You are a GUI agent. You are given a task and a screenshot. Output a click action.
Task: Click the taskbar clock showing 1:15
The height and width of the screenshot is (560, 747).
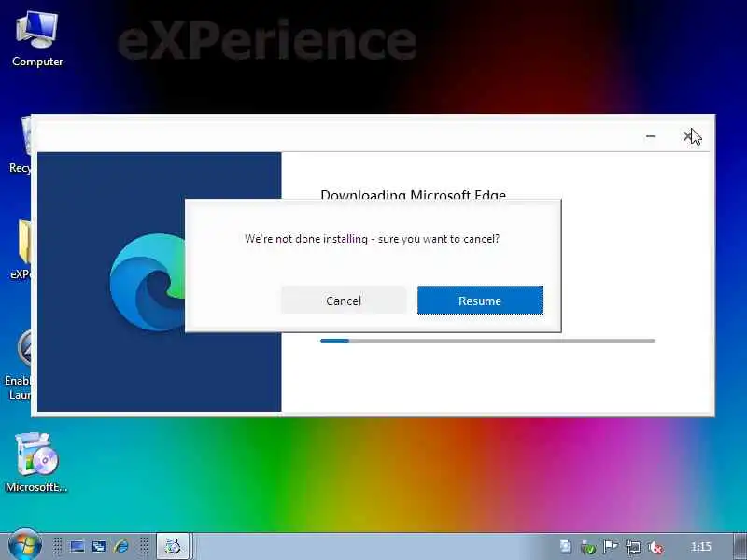pos(701,547)
